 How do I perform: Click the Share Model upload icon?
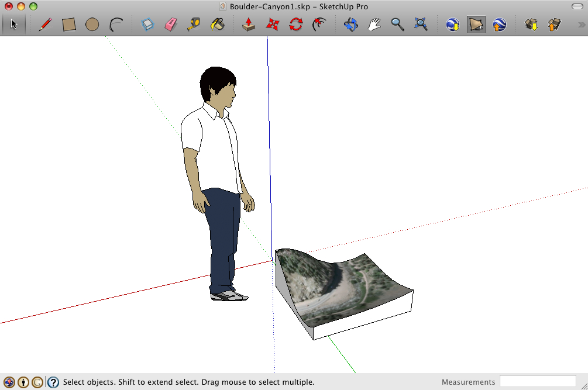click(x=554, y=25)
